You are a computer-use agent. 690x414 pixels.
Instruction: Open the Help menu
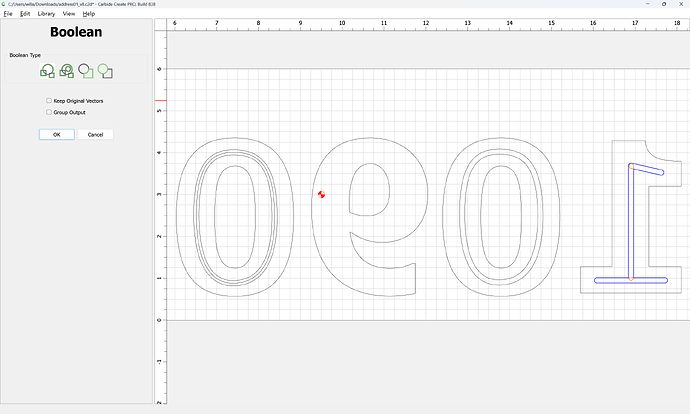89,14
